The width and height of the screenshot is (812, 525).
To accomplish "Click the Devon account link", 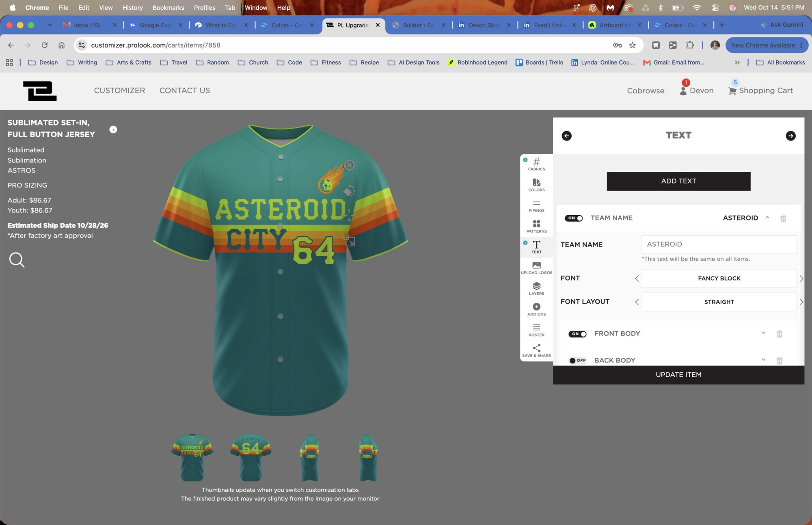I will (x=696, y=91).
